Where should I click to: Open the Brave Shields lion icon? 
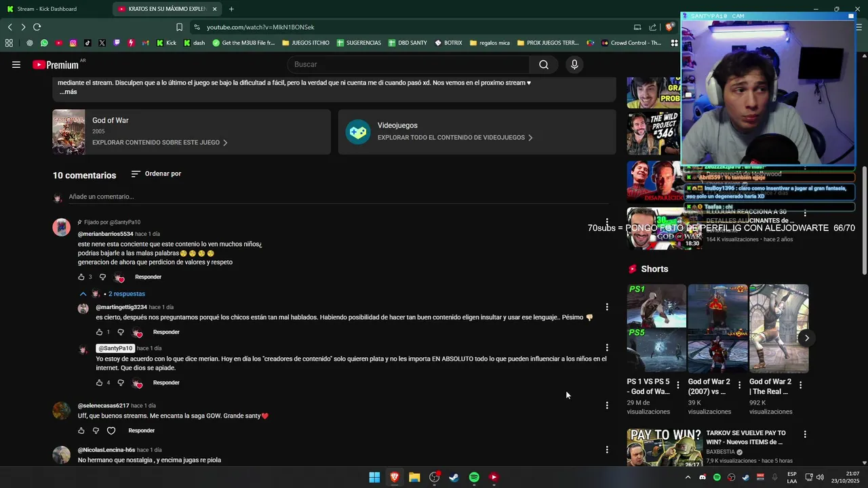tap(669, 27)
